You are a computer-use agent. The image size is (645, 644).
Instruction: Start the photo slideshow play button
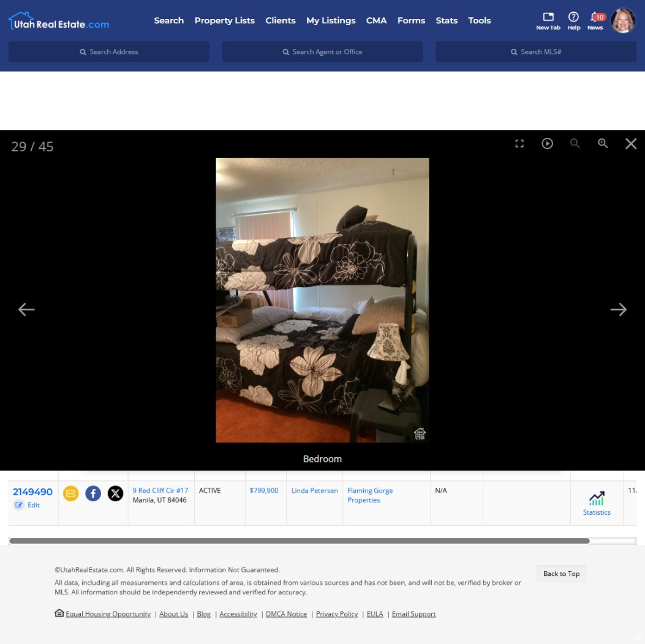547,143
